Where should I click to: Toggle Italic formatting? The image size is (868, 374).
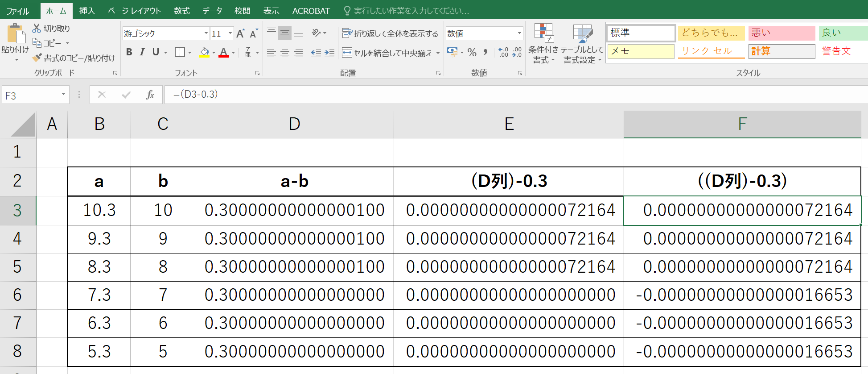coord(142,52)
